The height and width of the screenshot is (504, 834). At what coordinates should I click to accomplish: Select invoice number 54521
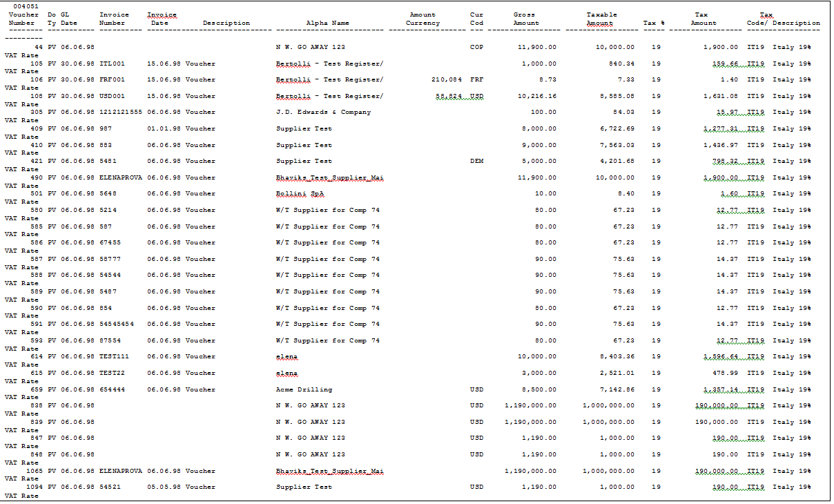pos(110,487)
